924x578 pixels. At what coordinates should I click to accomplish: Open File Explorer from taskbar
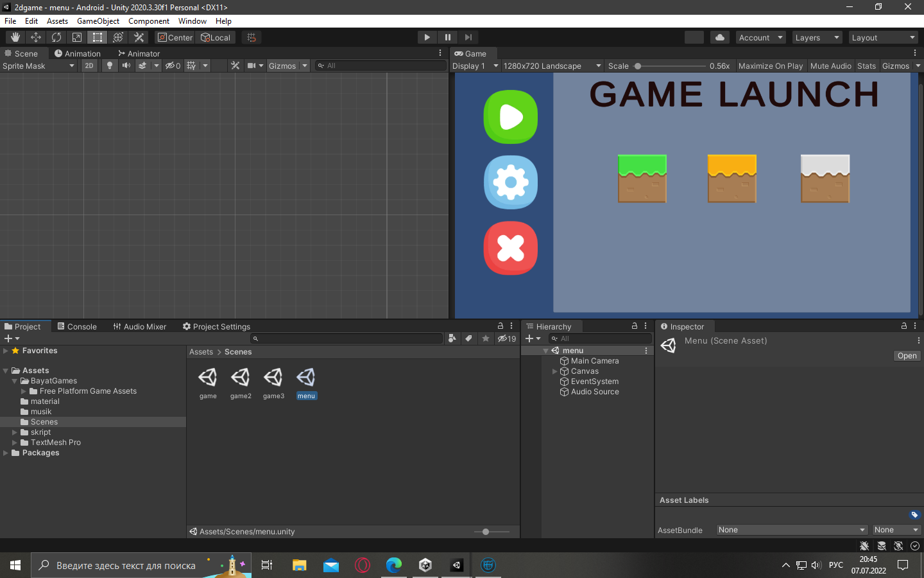(300, 565)
